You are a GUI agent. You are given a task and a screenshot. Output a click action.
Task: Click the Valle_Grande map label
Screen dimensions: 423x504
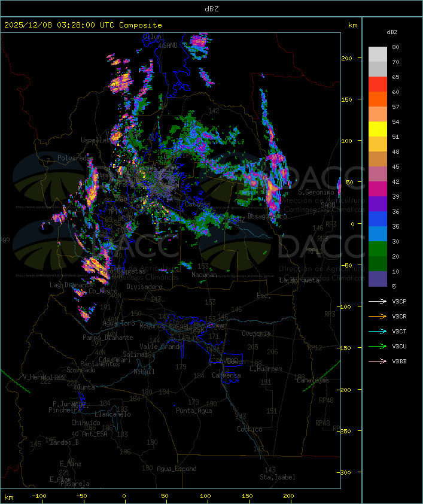(161, 347)
